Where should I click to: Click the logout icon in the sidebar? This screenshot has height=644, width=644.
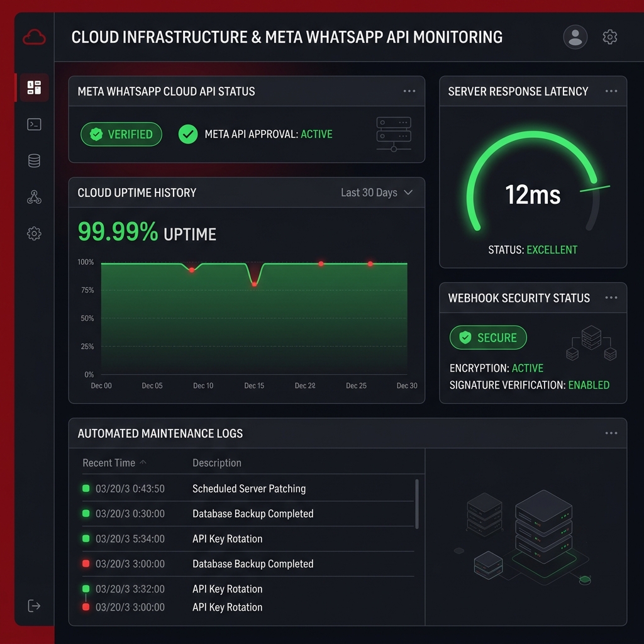34,606
